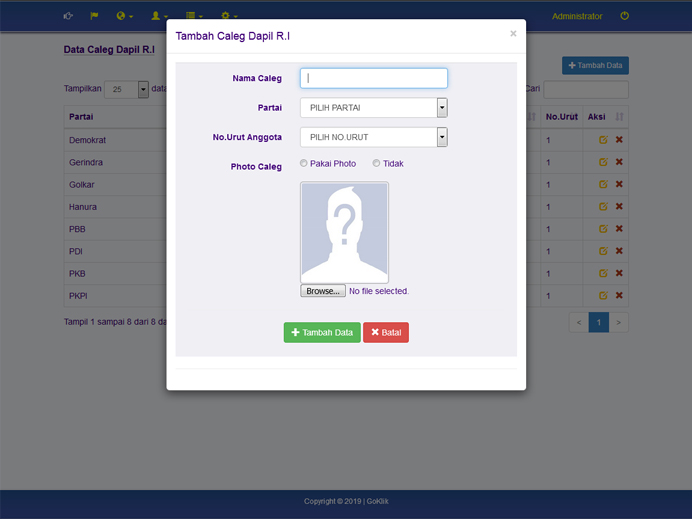Open the globe menu in navbar
The width and height of the screenshot is (692, 519).
pyautogui.click(x=125, y=16)
